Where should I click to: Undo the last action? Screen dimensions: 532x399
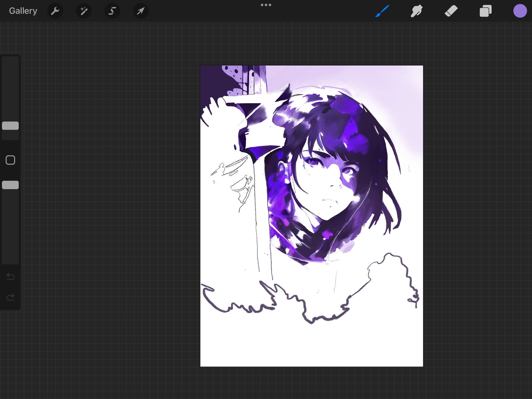pyautogui.click(x=10, y=277)
